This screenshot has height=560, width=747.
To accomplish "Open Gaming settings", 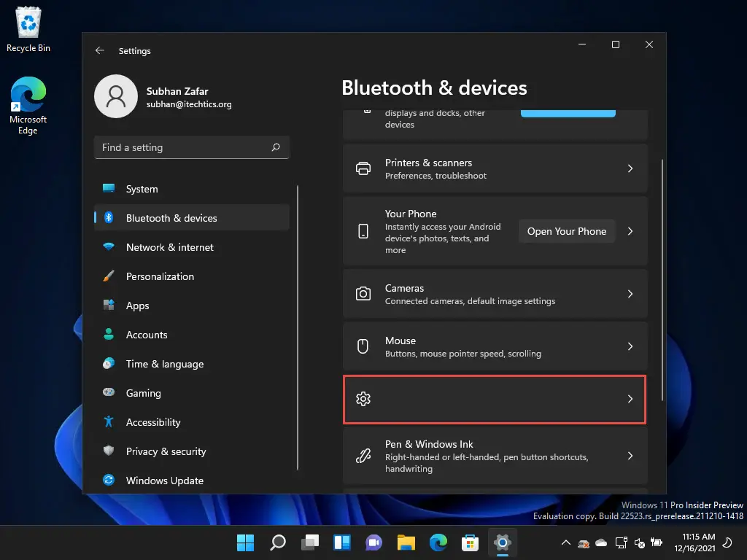I will (192, 393).
